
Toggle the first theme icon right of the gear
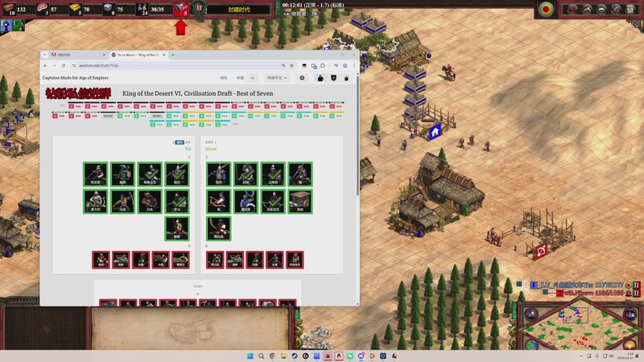pyautogui.click(x=320, y=78)
